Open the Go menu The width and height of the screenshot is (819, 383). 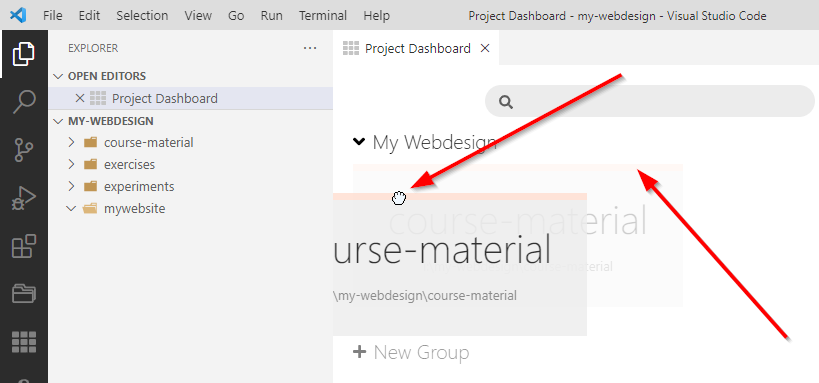(x=236, y=16)
